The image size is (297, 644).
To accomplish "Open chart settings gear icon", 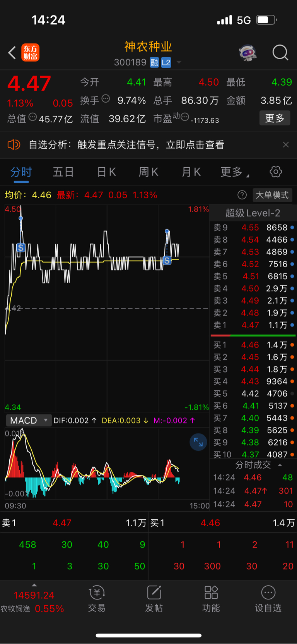I will click(x=276, y=172).
